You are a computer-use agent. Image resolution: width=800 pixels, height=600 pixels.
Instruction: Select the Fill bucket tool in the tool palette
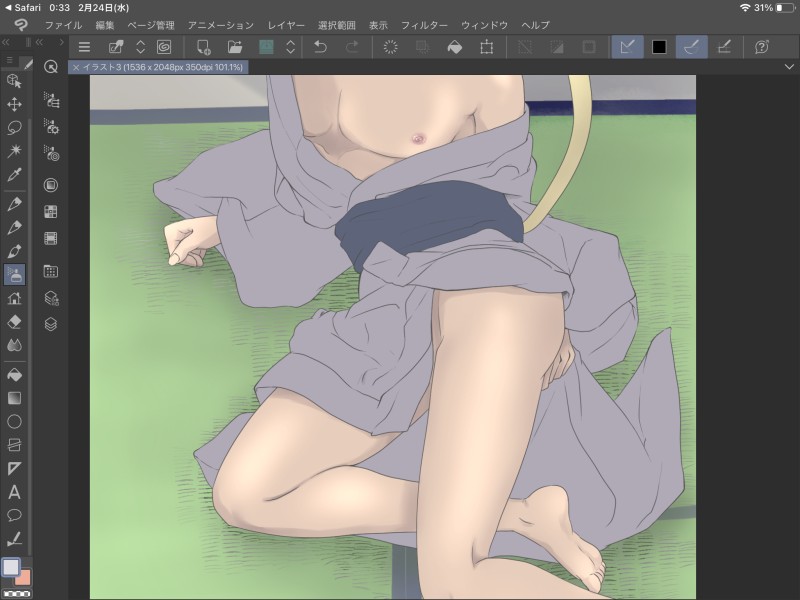pyautogui.click(x=14, y=375)
